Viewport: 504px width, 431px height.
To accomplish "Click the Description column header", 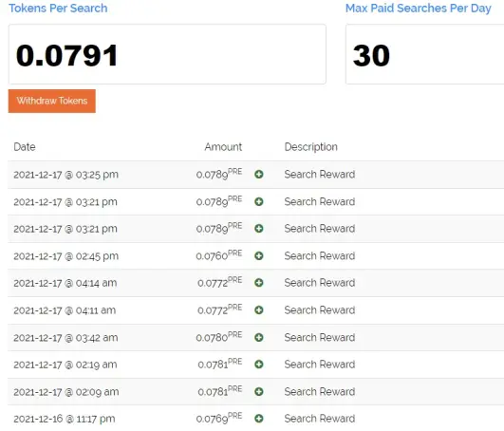I will (x=310, y=147).
